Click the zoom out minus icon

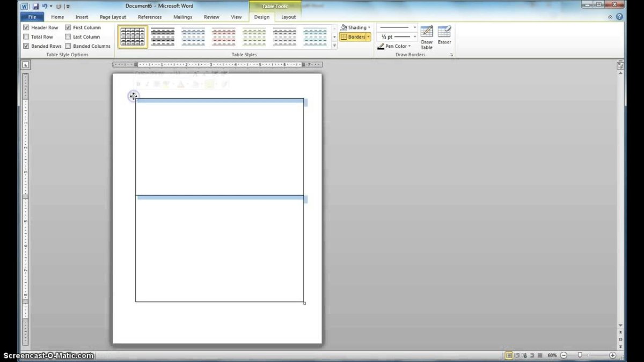563,356
